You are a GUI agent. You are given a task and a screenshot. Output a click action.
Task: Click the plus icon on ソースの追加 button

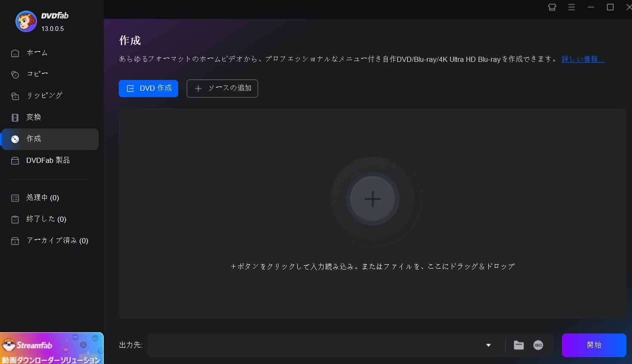coord(198,89)
